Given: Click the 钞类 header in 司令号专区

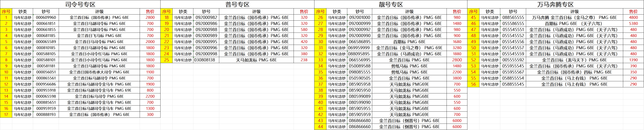Looking at the screenshot, I should tap(23, 11).
